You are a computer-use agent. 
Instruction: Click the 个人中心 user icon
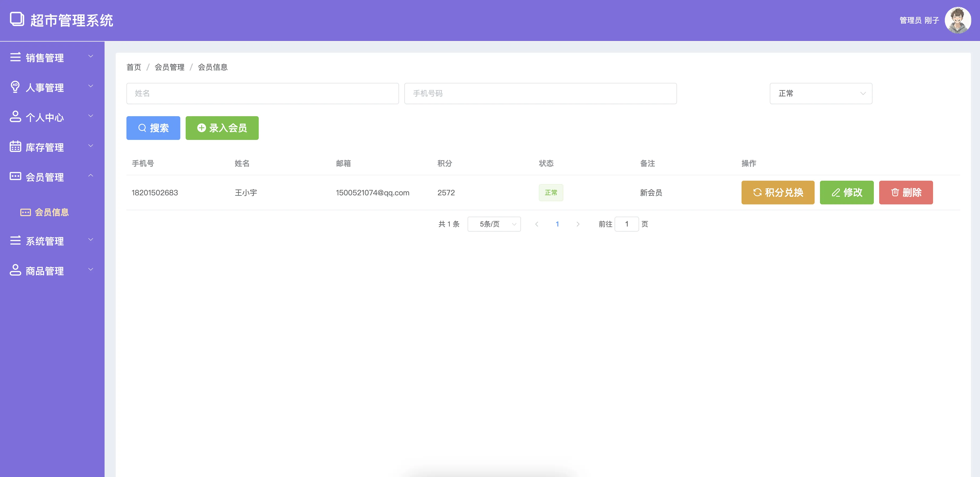point(15,117)
